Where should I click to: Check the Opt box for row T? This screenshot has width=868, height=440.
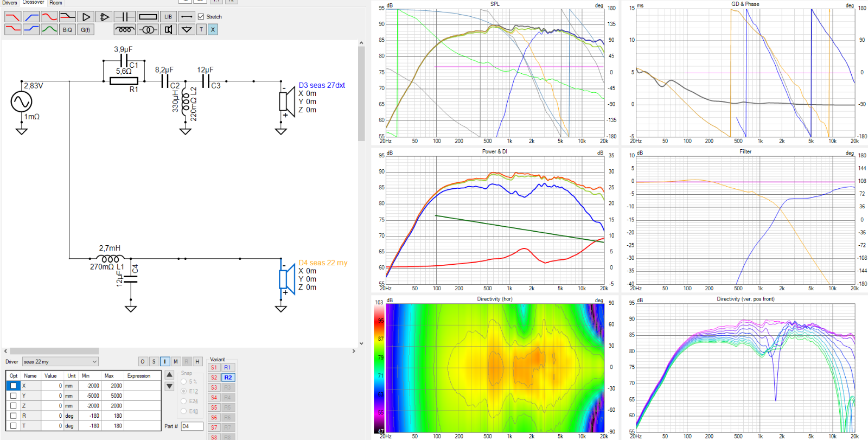[x=14, y=426]
